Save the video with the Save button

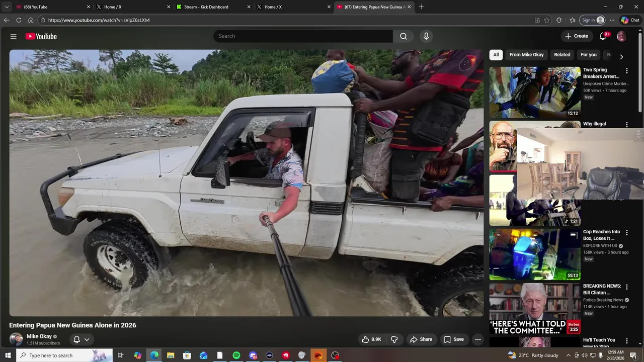(x=454, y=339)
